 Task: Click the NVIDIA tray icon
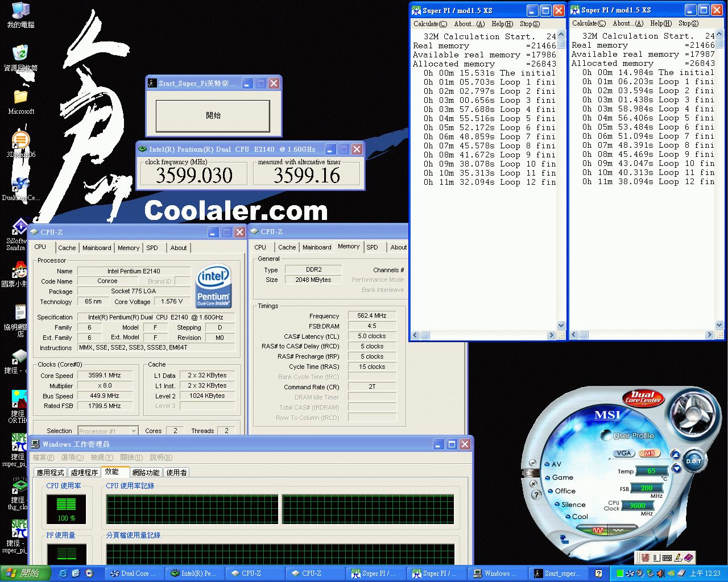point(671,573)
